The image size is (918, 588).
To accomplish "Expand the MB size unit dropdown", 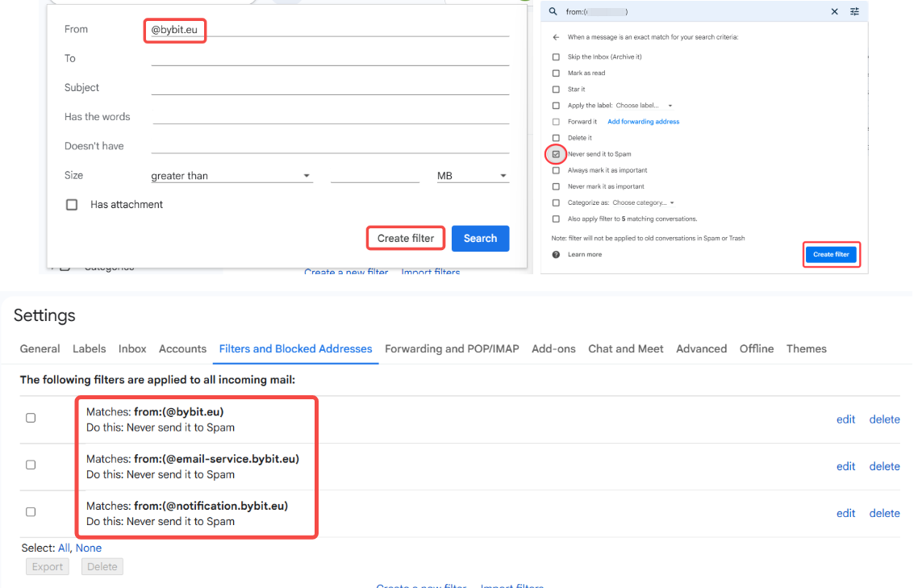I will (472, 176).
